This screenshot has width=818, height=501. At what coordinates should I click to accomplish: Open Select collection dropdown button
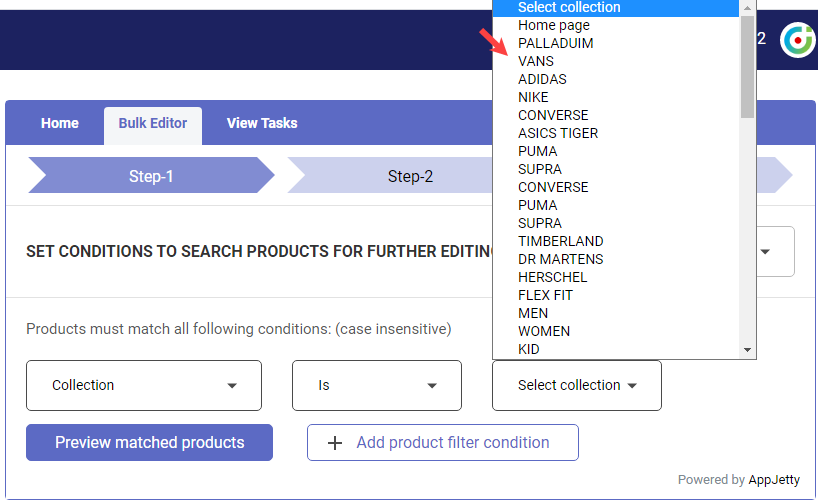click(577, 385)
